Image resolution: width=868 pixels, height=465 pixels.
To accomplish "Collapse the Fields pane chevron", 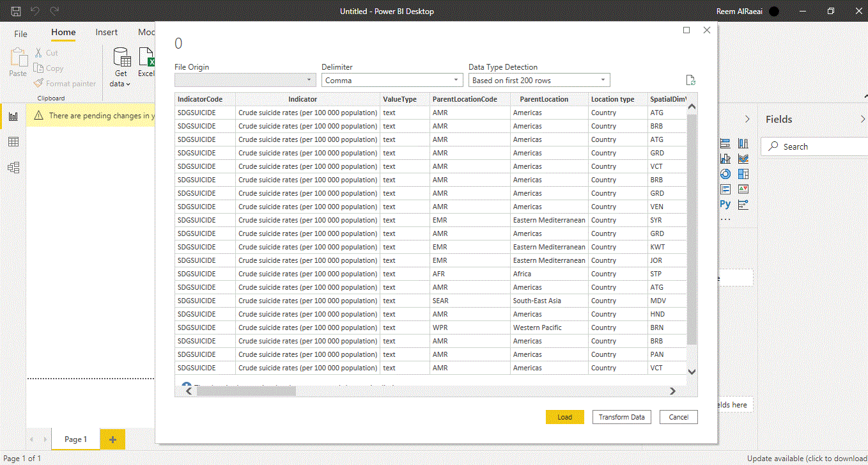I will pos(863,120).
